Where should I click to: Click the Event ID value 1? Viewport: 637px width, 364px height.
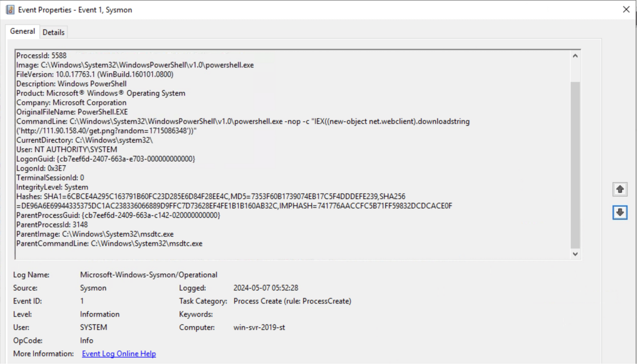pyautogui.click(x=82, y=301)
